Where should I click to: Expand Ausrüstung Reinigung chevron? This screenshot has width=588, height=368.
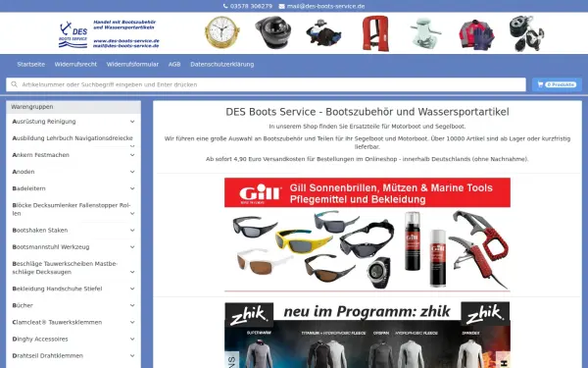pos(132,122)
